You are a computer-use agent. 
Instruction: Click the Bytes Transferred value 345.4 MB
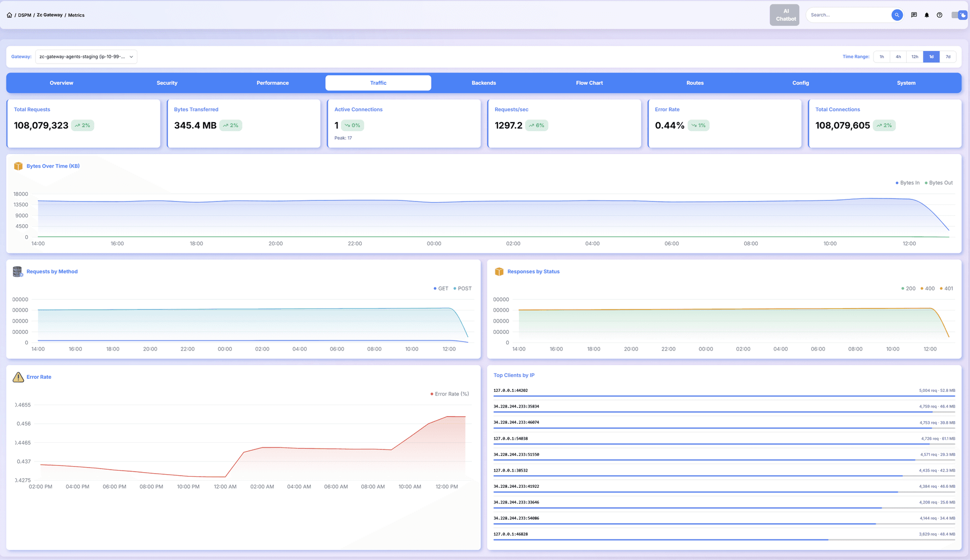[x=195, y=125]
